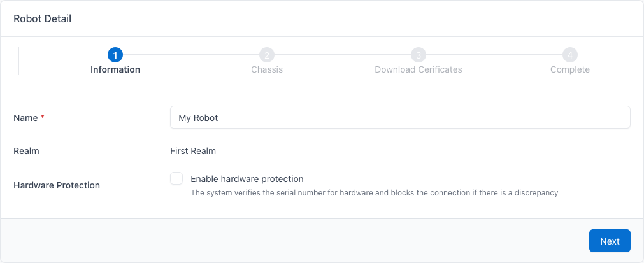Enable the hardware protection checkbox
The image size is (644, 263).
click(176, 179)
